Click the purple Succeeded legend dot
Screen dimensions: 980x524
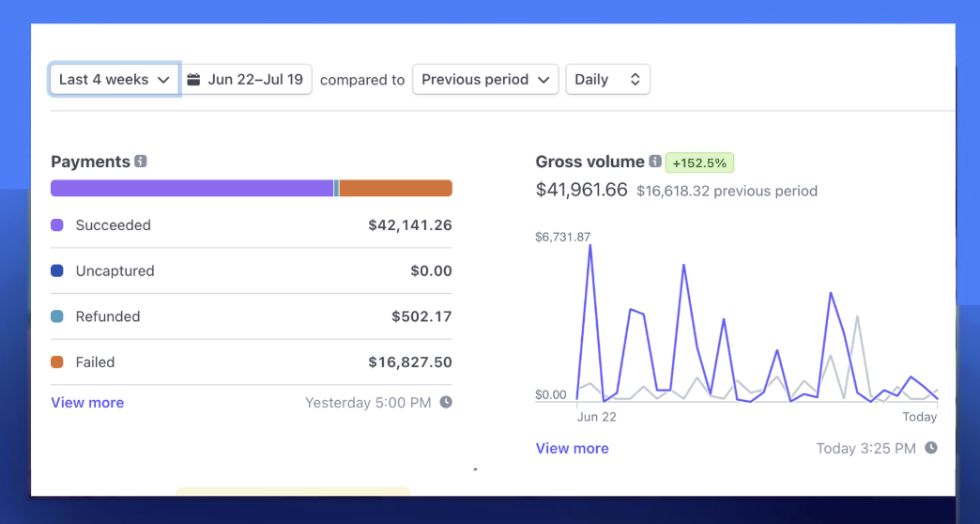(x=57, y=225)
